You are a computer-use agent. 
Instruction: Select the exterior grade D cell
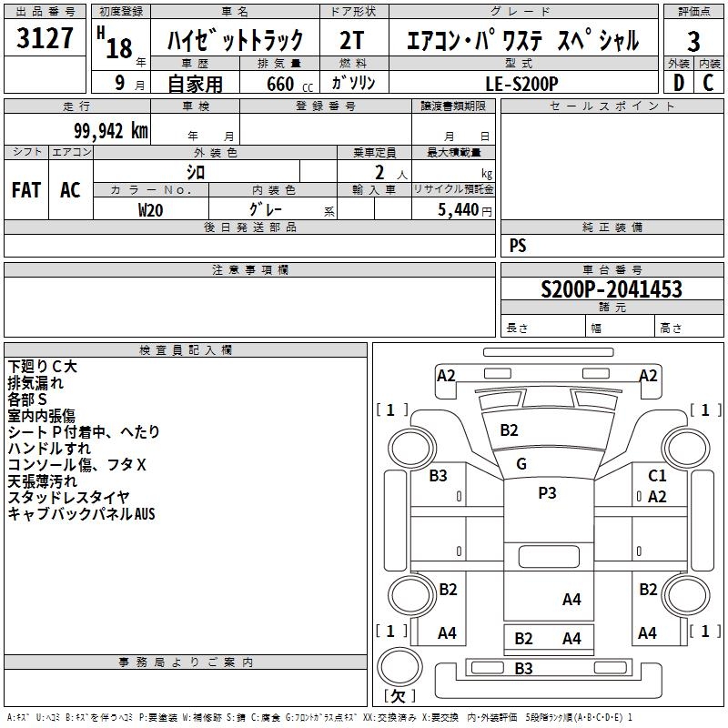(x=678, y=83)
